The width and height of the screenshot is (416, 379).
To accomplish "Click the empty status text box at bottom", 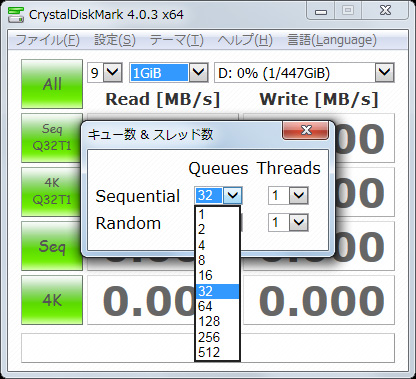I will [x=208, y=348].
